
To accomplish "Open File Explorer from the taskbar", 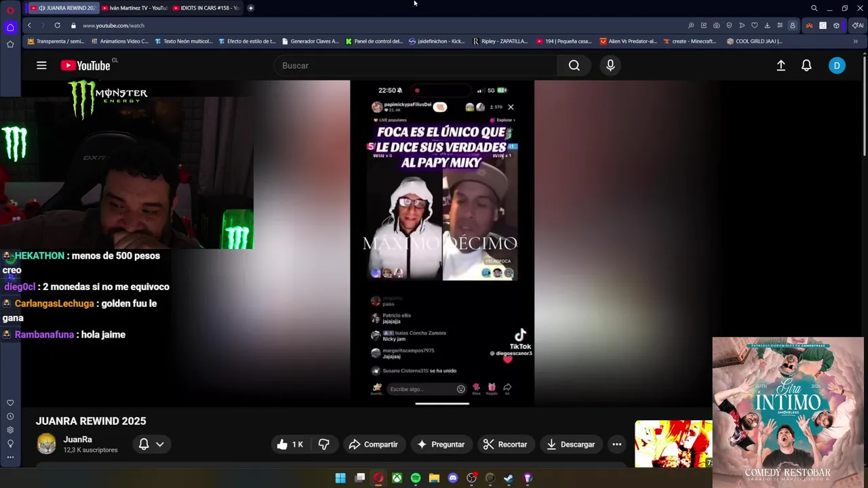I will 434,478.
